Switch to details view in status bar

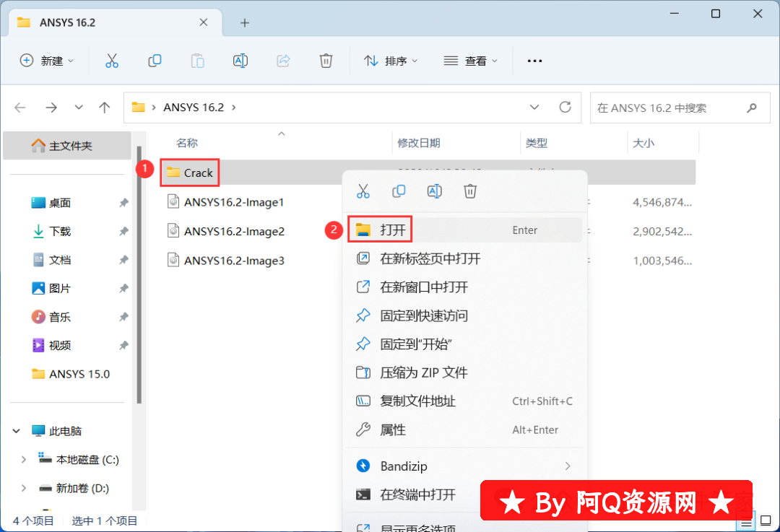tap(746, 523)
